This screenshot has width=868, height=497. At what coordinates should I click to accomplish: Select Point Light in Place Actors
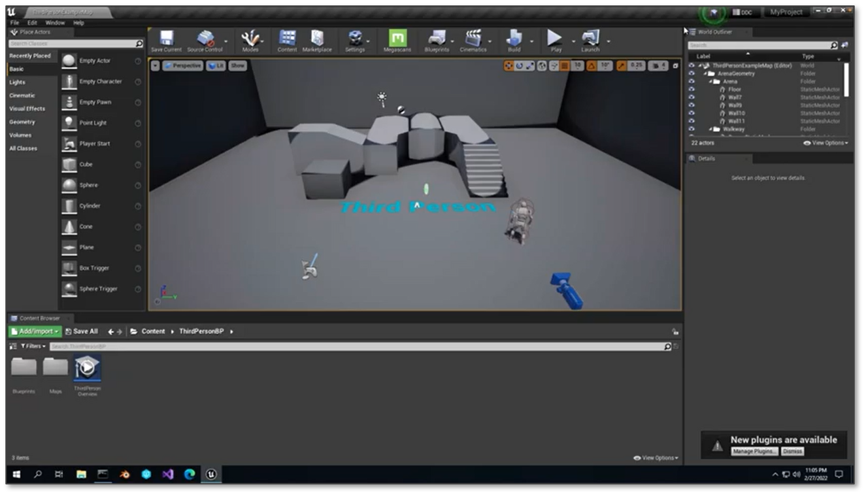(x=101, y=123)
